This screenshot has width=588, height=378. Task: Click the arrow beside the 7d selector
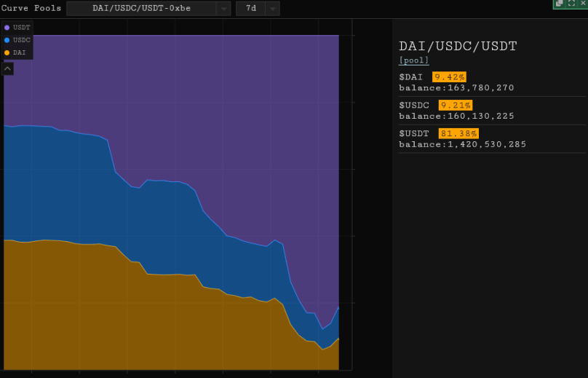pyautogui.click(x=273, y=8)
